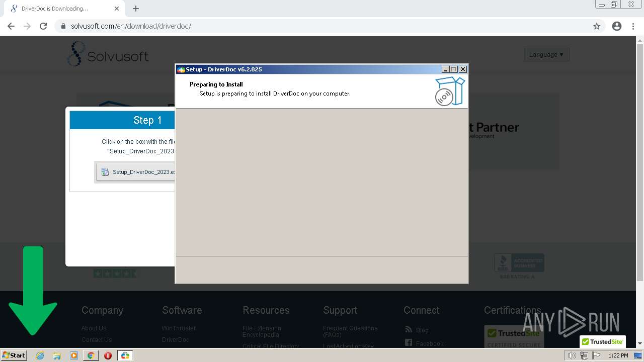Click the DriverDoc setup title bar icon
The image size is (644, 362).
pyautogui.click(x=181, y=69)
